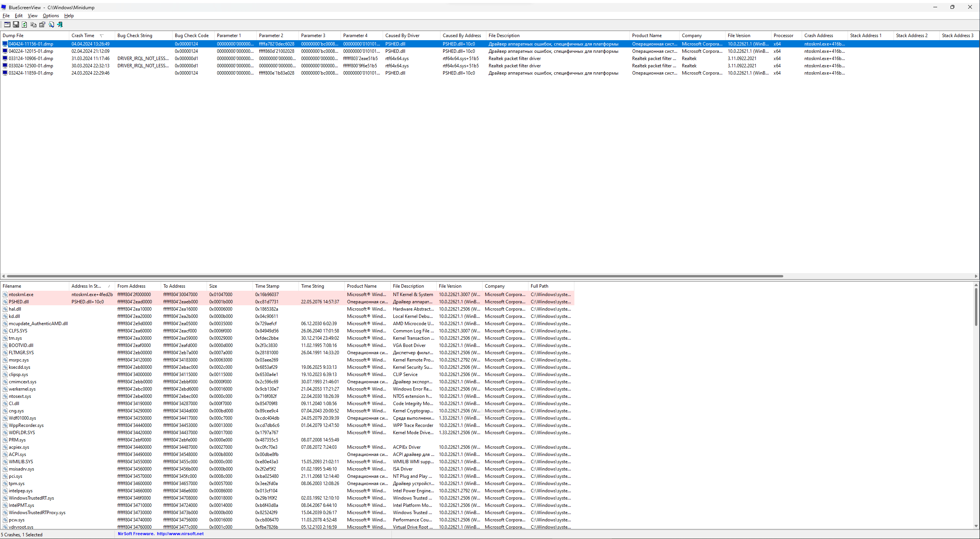980x539 pixels.
Task: Sort by Bug Check String column header
Action: coord(143,36)
